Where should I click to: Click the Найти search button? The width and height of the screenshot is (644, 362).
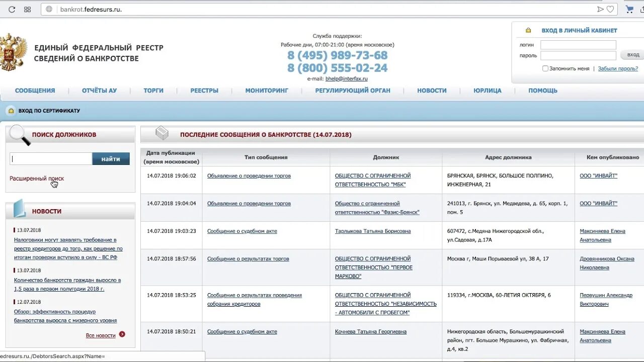(111, 159)
